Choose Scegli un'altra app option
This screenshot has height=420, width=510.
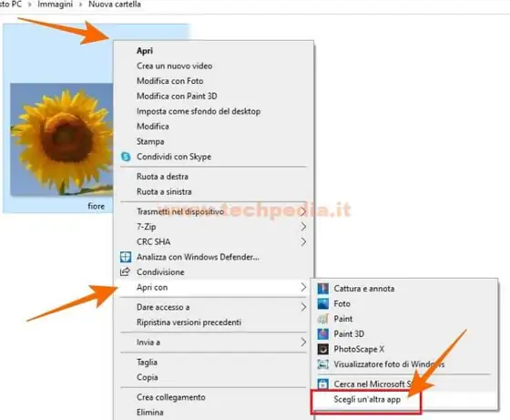click(366, 400)
